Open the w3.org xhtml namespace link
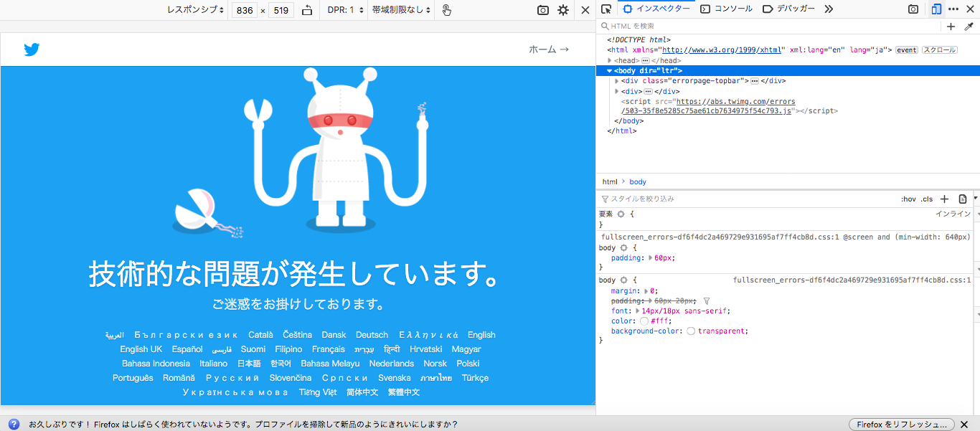Image resolution: width=980 pixels, height=431 pixels. click(723, 50)
